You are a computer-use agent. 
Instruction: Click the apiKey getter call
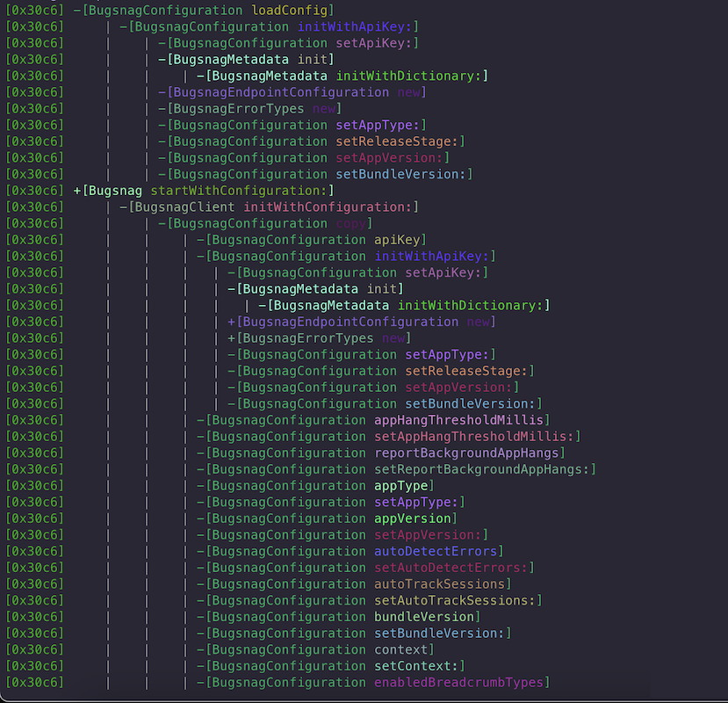click(x=312, y=240)
